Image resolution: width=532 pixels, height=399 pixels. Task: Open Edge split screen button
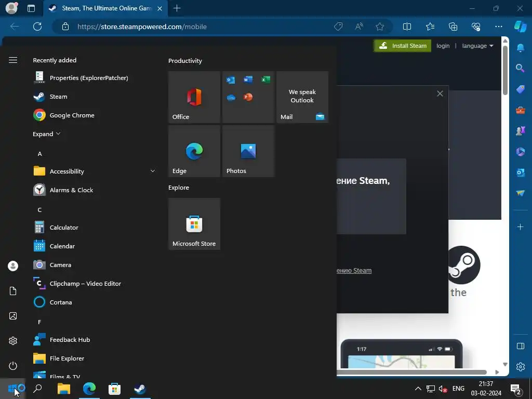tap(407, 26)
